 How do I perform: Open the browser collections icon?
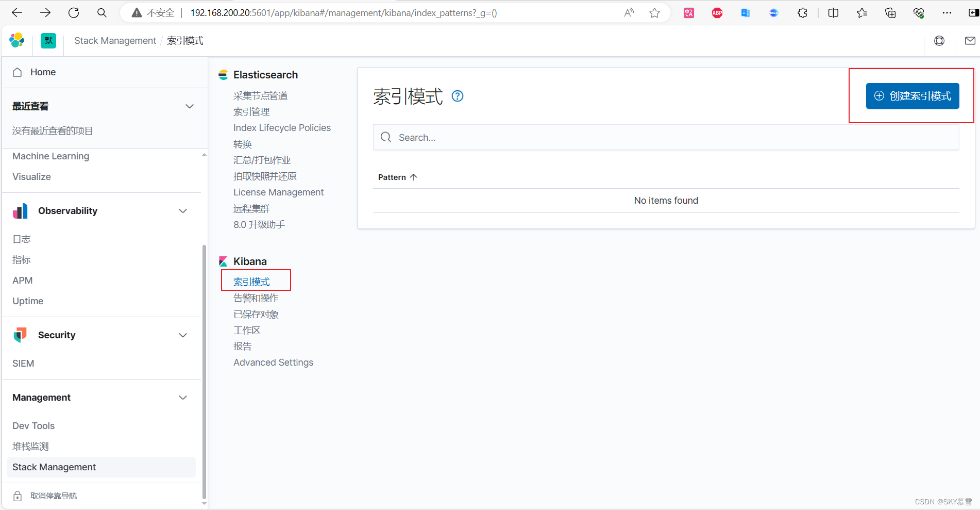890,13
